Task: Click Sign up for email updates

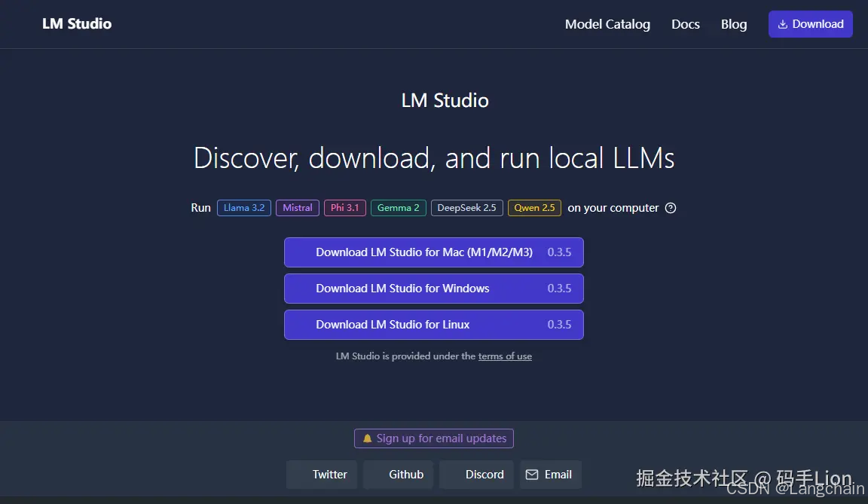Action: (x=434, y=438)
